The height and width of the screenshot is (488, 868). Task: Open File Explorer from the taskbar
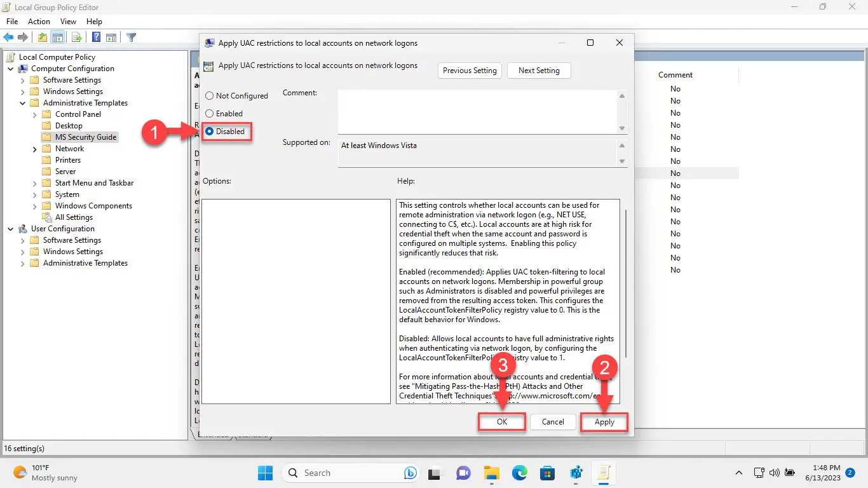tap(491, 473)
